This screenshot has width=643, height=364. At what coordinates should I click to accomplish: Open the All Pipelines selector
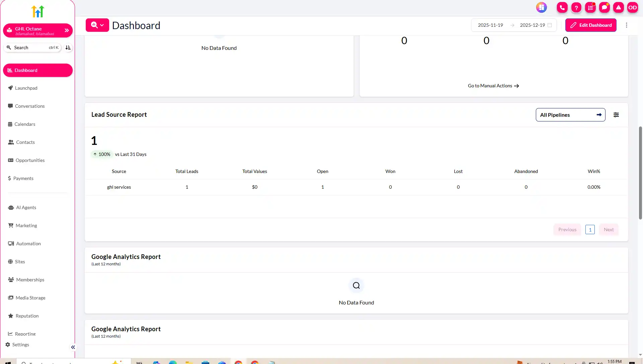tap(570, 115)
